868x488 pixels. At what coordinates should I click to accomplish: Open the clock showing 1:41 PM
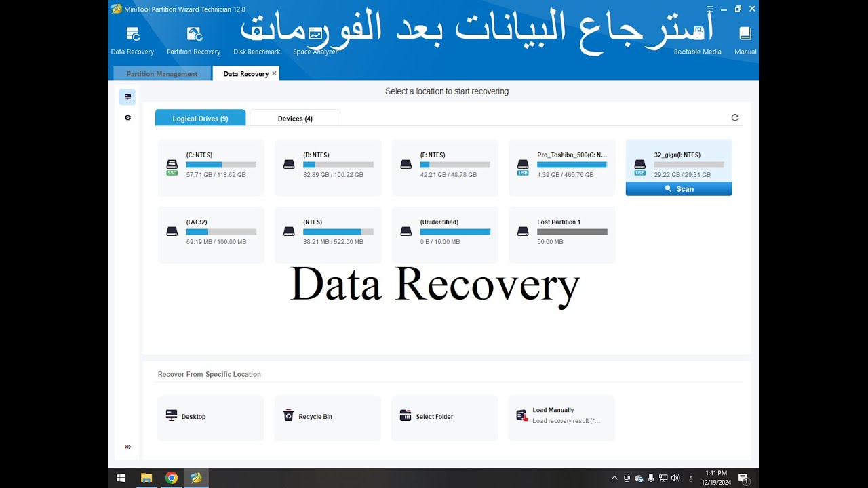point(716,478)
